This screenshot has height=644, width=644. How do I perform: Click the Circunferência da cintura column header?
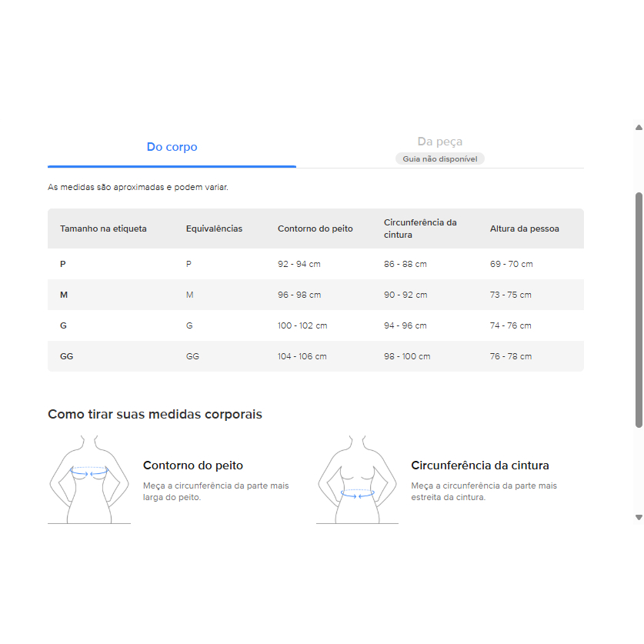pyautogui.click(x=420, y=229)
